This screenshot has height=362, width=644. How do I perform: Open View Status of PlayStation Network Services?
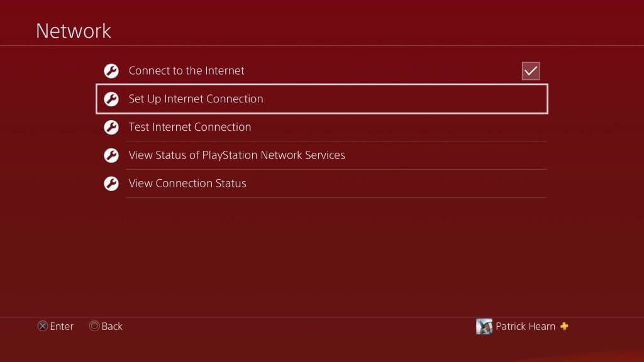321,155
